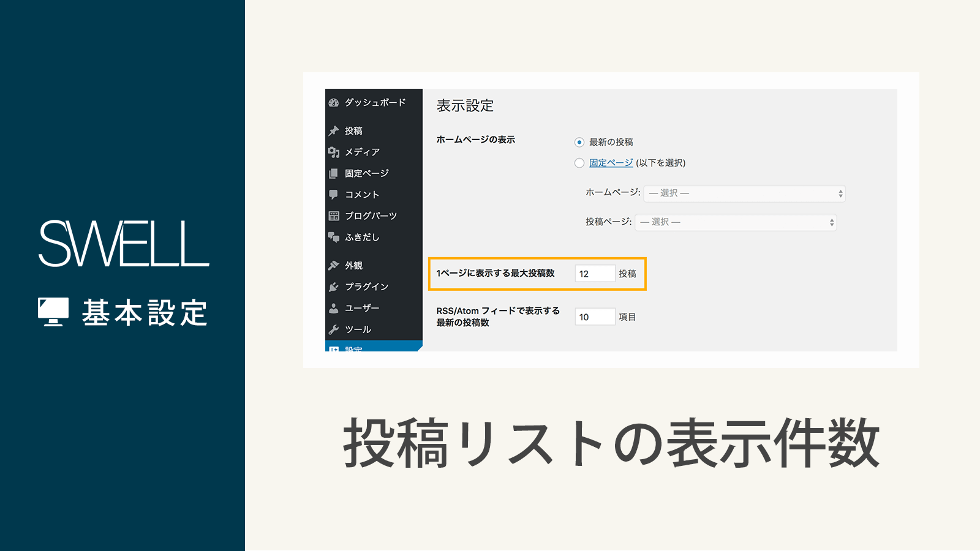The height and width of the screenshot is (551, 980).
Task: Click the ユーザー users icon
Action: 334,308
